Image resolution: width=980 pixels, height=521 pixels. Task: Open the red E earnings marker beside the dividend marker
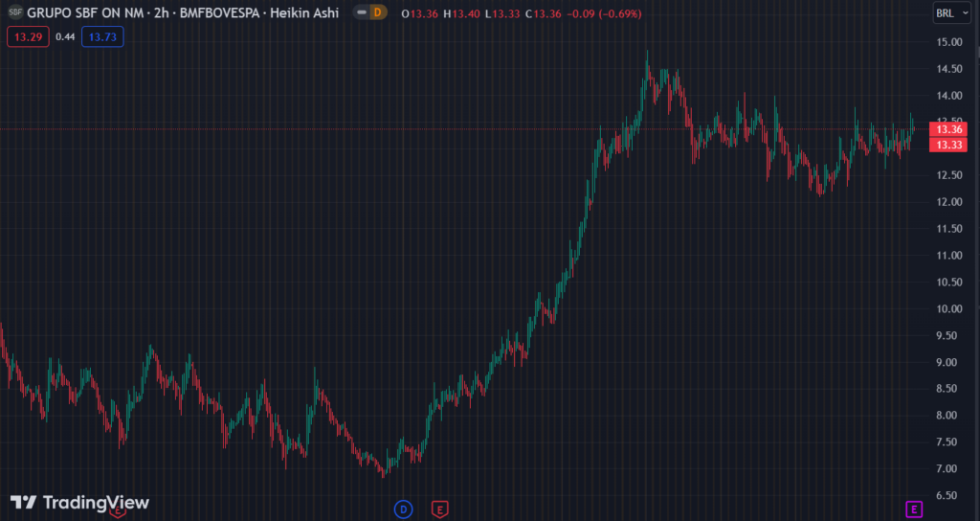440,510
